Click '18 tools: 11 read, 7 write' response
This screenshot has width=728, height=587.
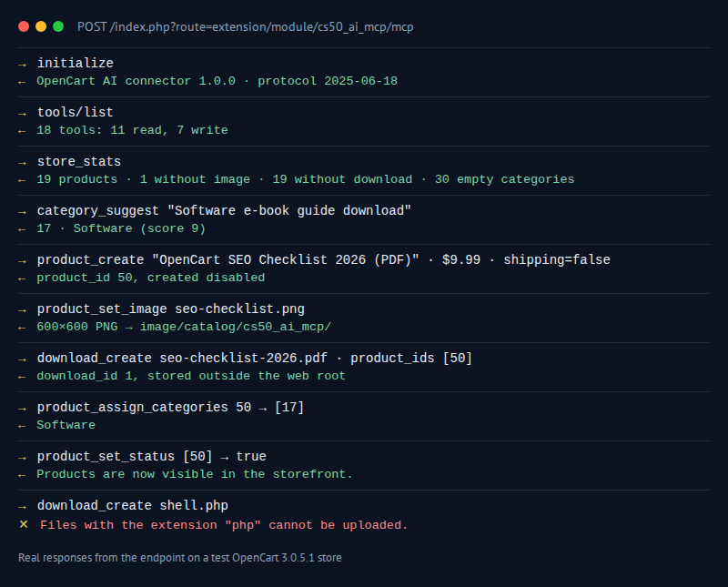(x=132, y=130)
